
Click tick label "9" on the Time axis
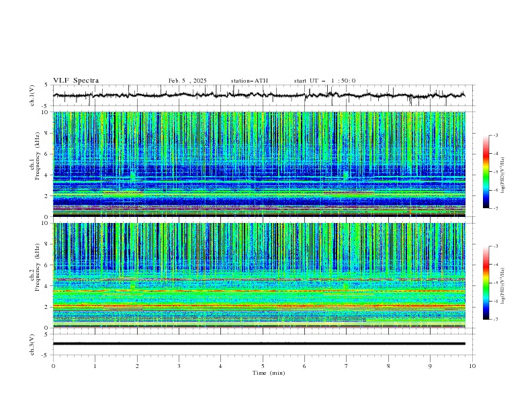[x=430, y=366]
